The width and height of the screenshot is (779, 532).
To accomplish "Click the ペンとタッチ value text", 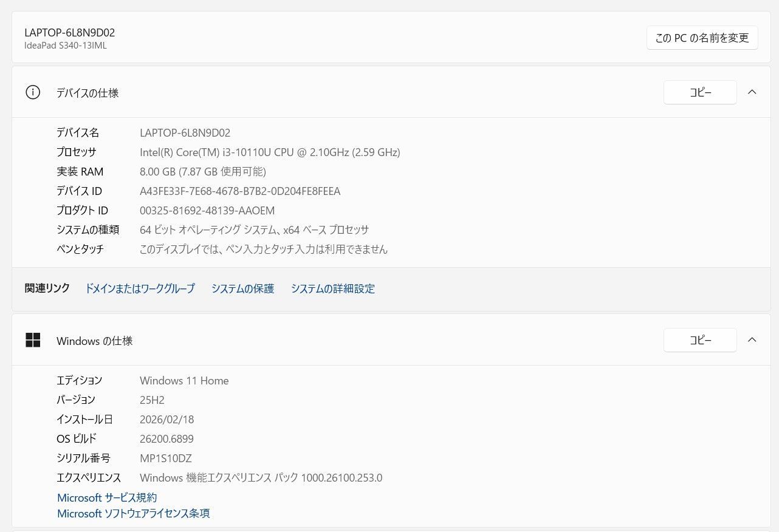I will coord(264,249).
